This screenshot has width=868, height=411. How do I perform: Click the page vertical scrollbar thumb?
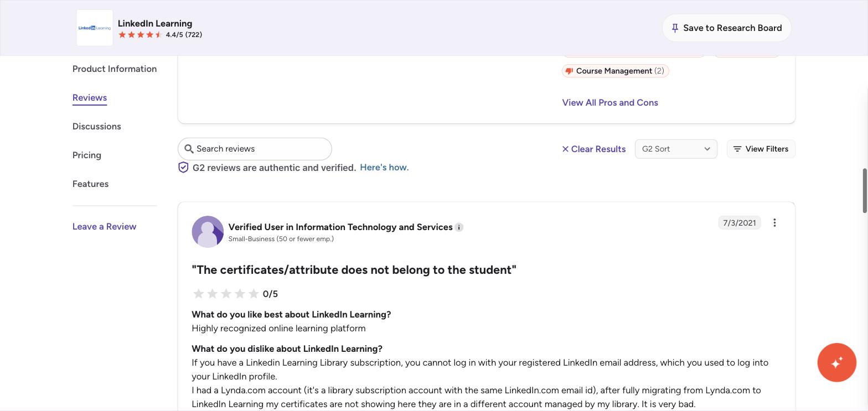pyautogui.click(x=865, y=191)
